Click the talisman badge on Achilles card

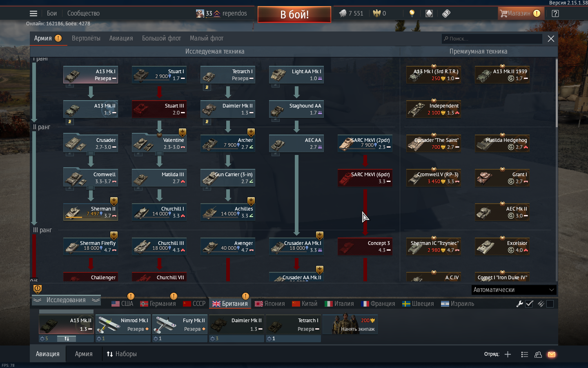[x=251, y=201]
